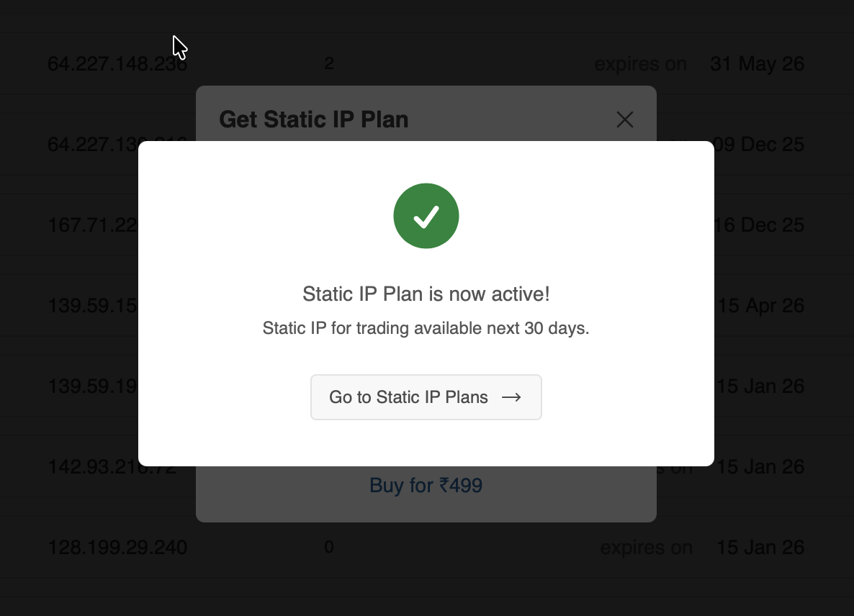Click the X icon on Get Static IP Plan dialog

tap(624, 119)
